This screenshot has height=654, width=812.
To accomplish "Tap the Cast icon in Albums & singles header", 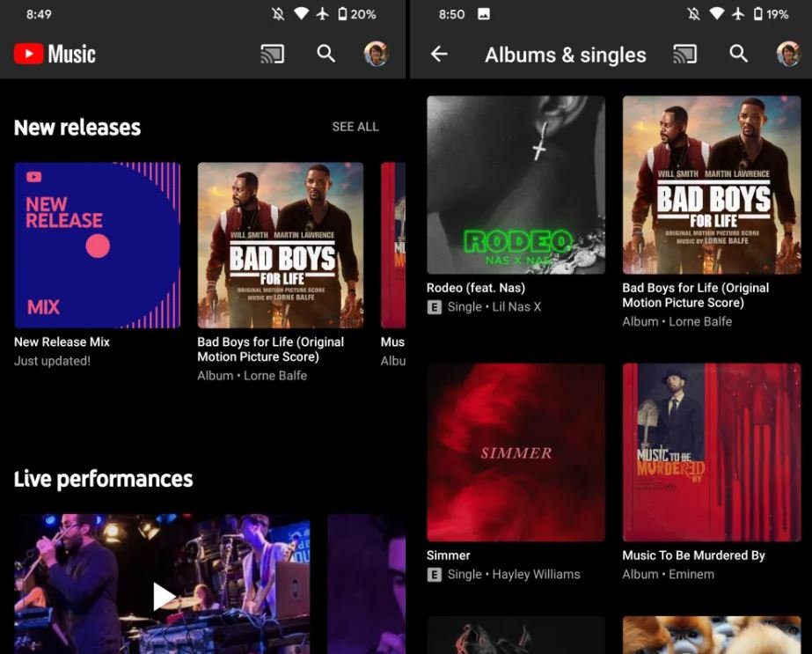I will pos(684,55).
